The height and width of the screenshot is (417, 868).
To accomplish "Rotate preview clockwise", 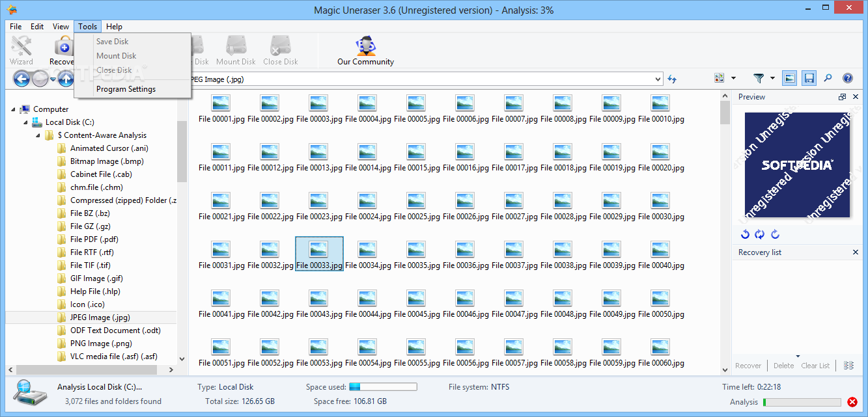I will click(775, 234).
